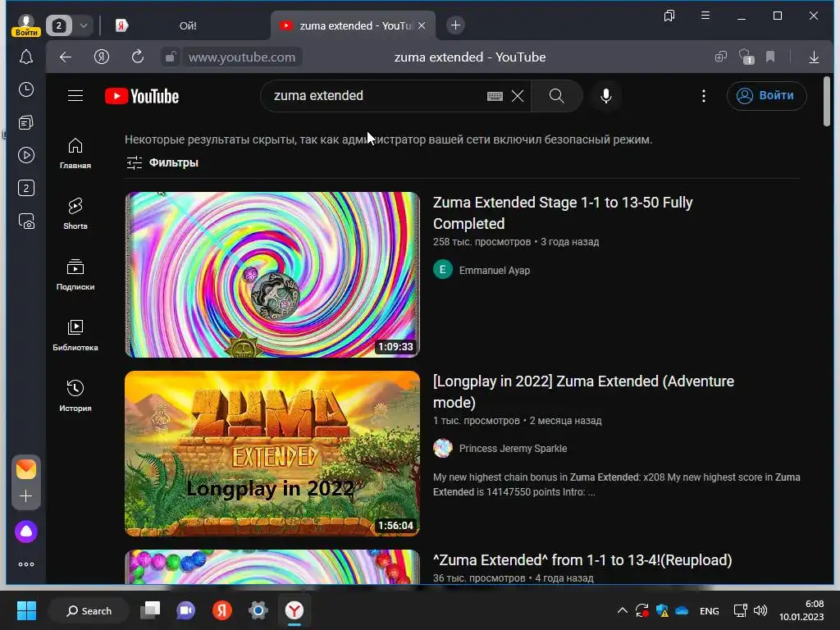
Task: Open Библиотека in YouTube sidebar
Action: pos(75,335)
